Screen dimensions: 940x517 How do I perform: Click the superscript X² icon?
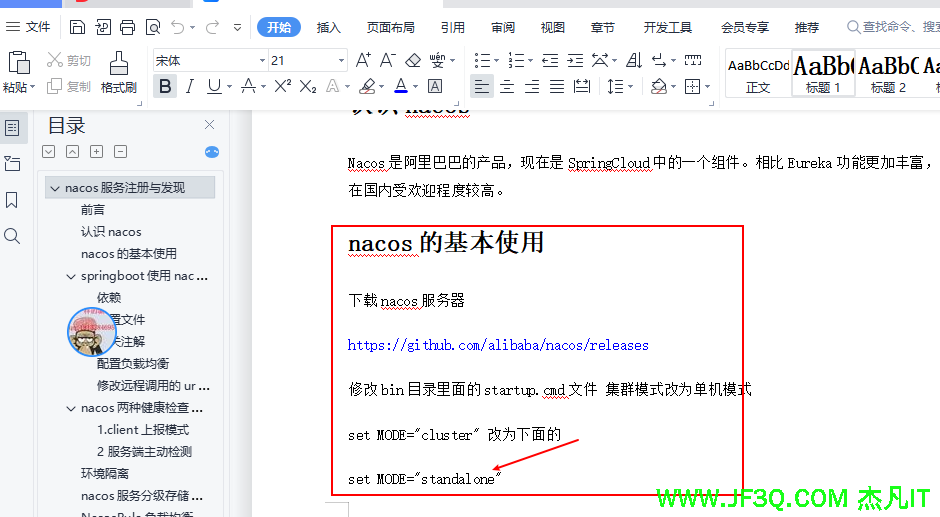pos(283,87)
